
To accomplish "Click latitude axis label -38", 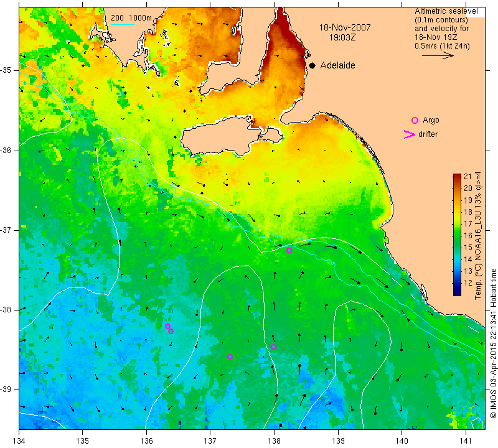I will (6, 310).
